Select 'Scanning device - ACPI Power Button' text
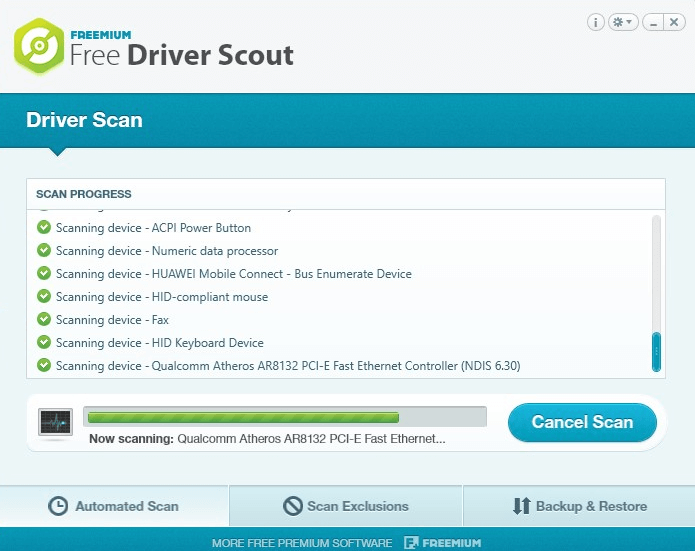Viewport: 695px width, 551px height. (153, 228)
